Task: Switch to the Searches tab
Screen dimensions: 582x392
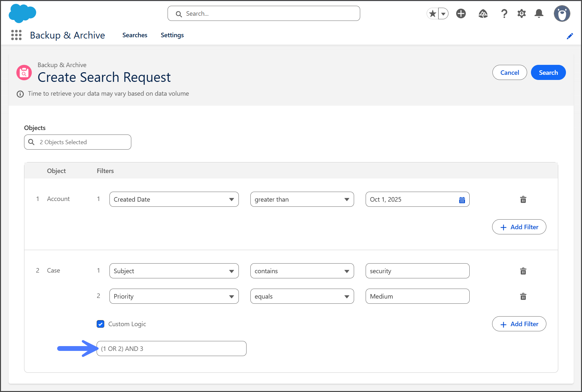Action: [135, 35]
